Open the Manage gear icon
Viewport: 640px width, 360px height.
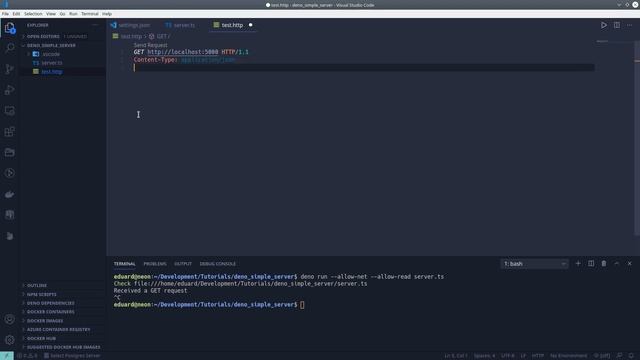coord(9,340)
